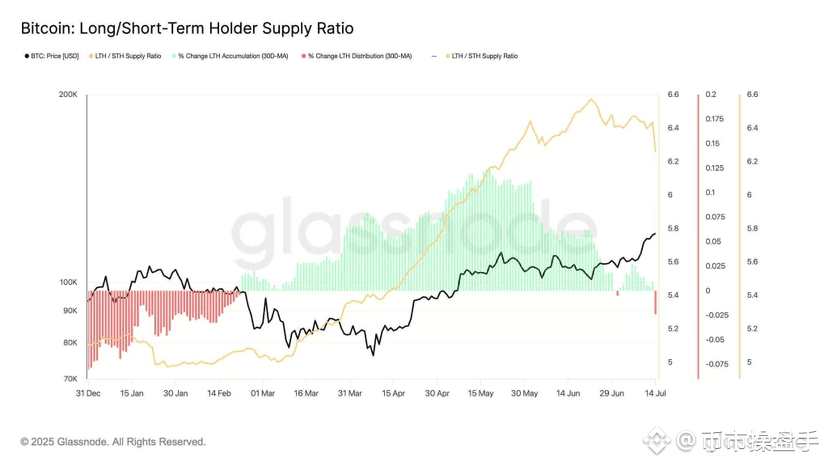This screenshot has width=828, height=466.
Task: Toggle the first LTH / STH Supply Ratio legend
Action: [x=125, y=56]
